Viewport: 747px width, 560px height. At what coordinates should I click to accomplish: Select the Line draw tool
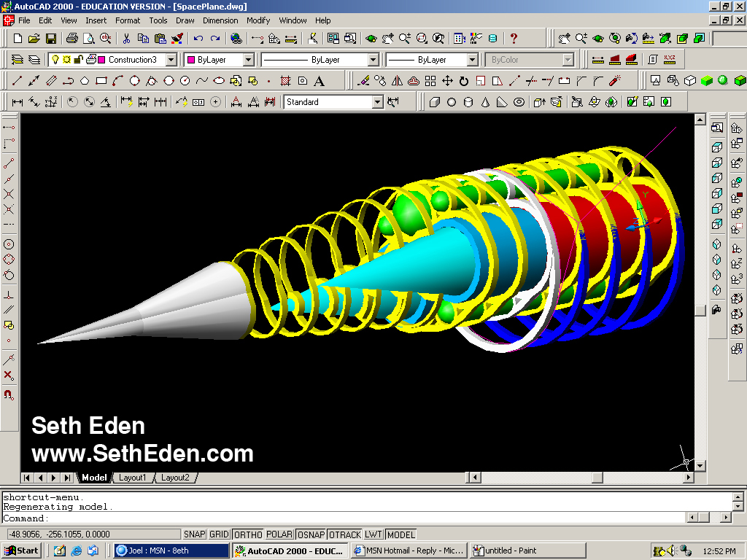tap(17, 81)
